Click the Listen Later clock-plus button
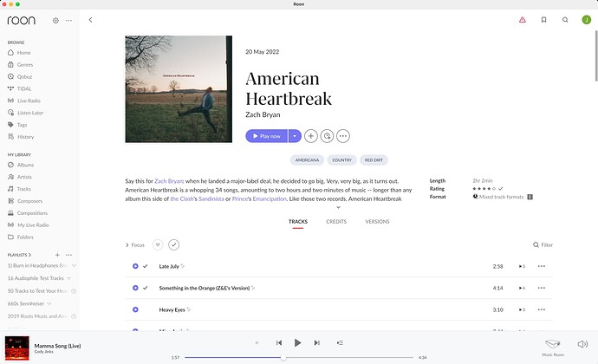The image size is (598, 364). pyautogui.click(x=327, y=136)
